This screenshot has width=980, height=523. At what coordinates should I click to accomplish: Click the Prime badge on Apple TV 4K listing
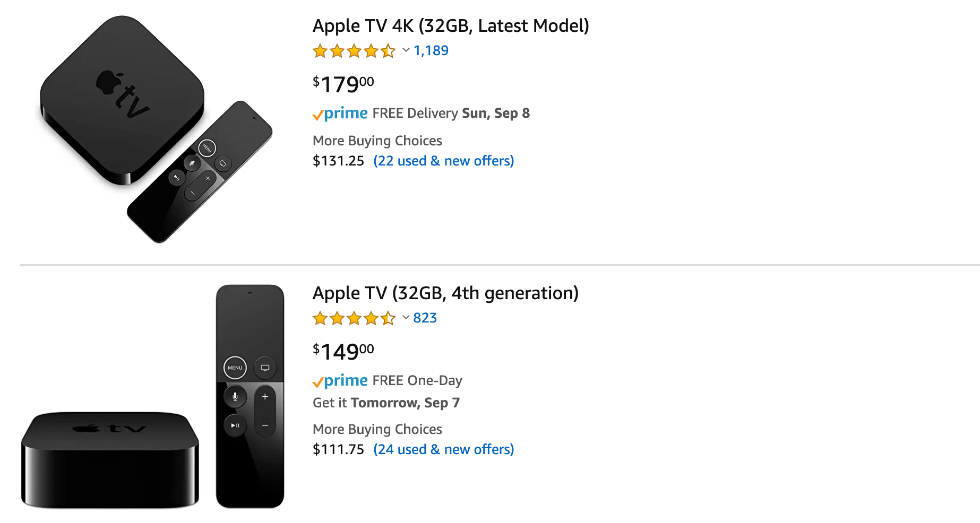click(341, 113)
